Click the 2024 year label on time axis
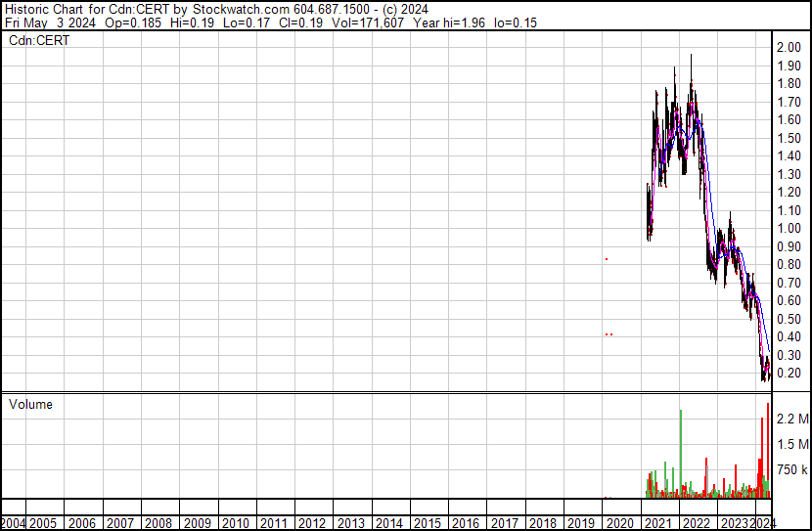The width and height of the screenshot is (812, 531). [764, 523]
